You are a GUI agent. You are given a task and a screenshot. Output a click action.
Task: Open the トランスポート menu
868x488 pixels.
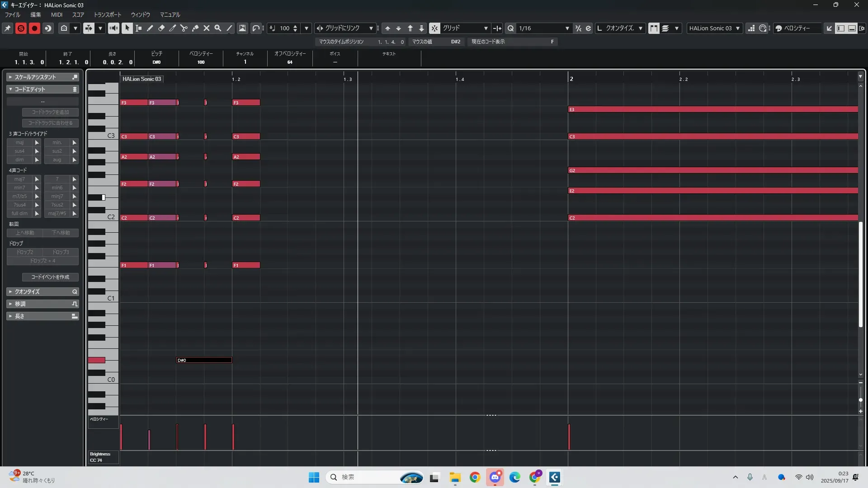(x=107, y=14)
